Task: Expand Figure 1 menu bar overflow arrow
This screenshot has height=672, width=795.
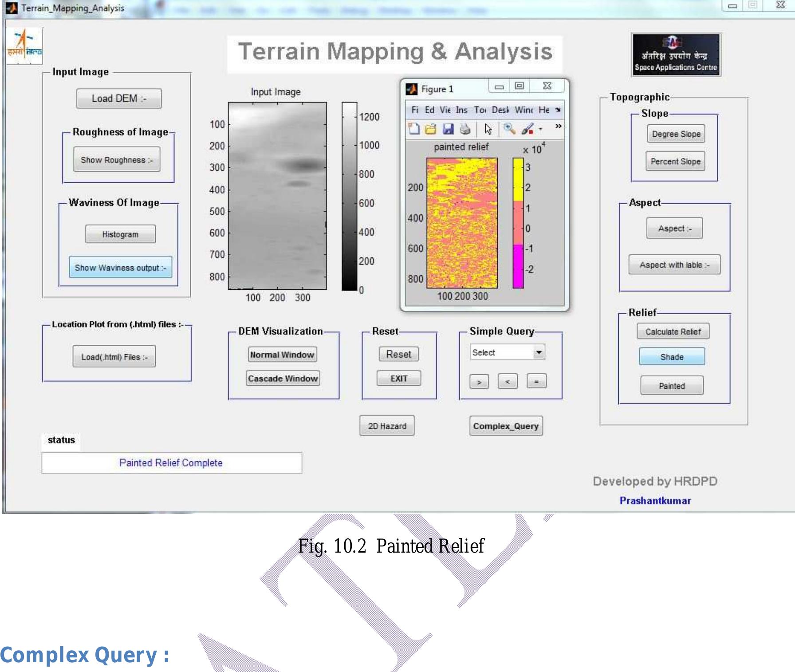Action: [x=558, y=110]
